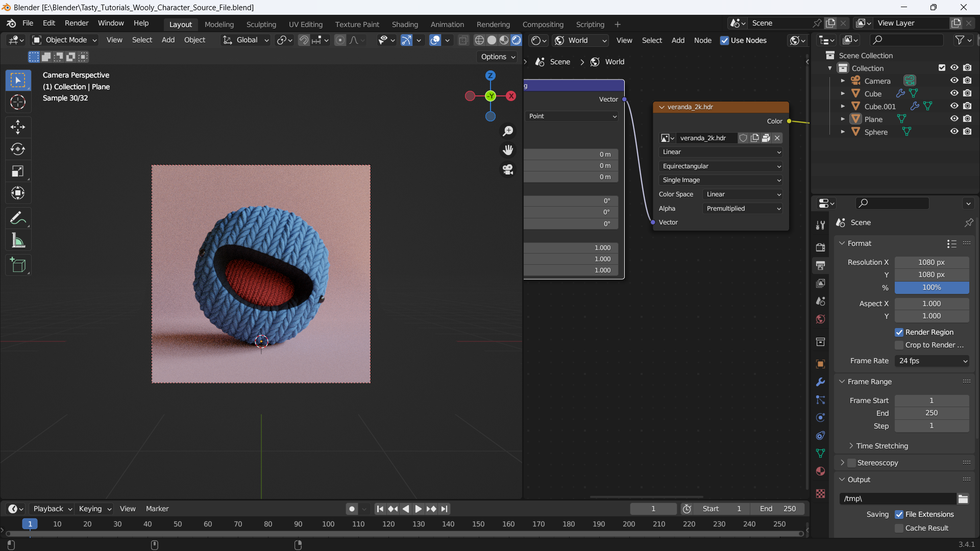Open the View Layer properties tab icon
Image resolution: width=980 pixels, height=551 pixels.
(820, 283)
